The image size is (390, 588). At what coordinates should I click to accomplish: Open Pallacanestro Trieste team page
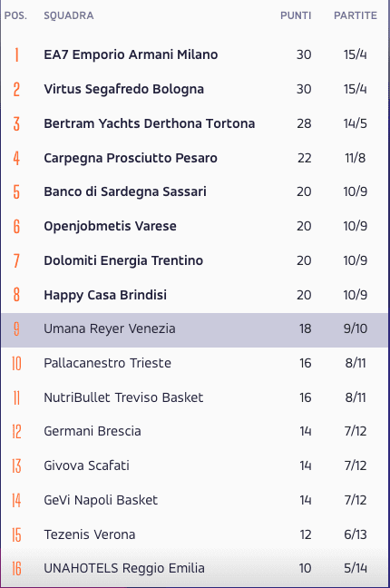[x=107, y=363]
